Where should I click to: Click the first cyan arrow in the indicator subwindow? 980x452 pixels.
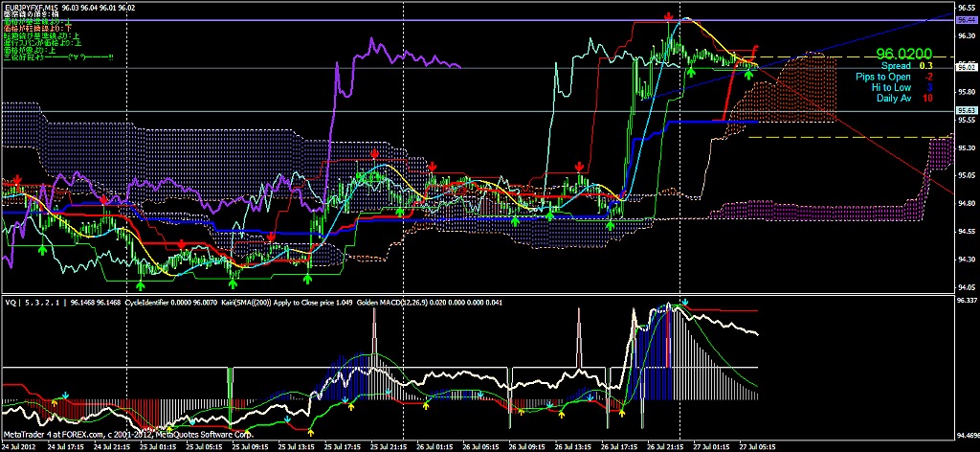pos(65,395)
